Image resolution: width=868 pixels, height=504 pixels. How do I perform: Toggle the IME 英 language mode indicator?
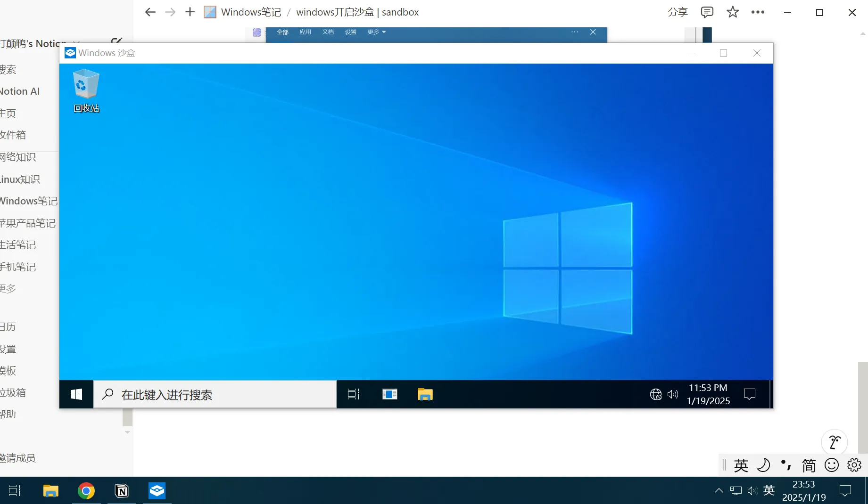click(x=741, y=465)
